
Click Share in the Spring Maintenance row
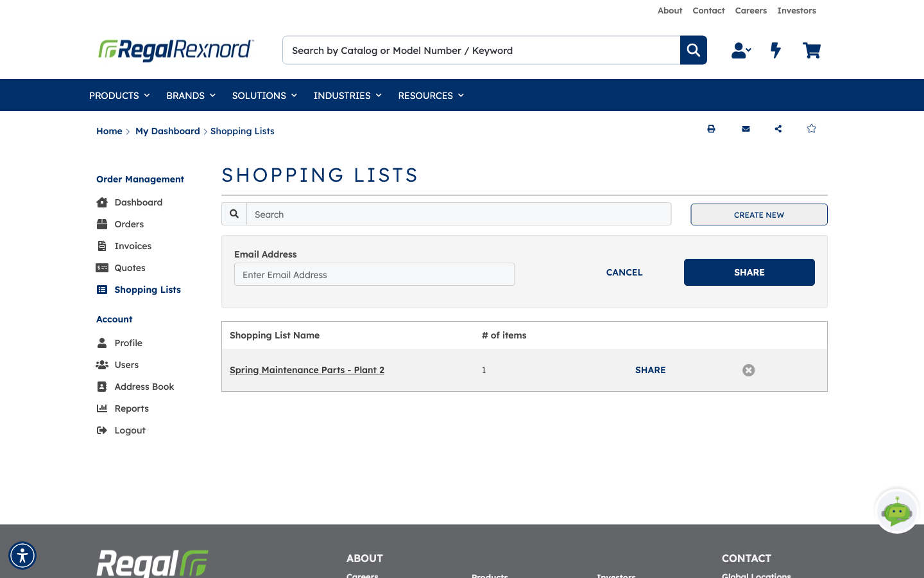[x=651, y=370]
